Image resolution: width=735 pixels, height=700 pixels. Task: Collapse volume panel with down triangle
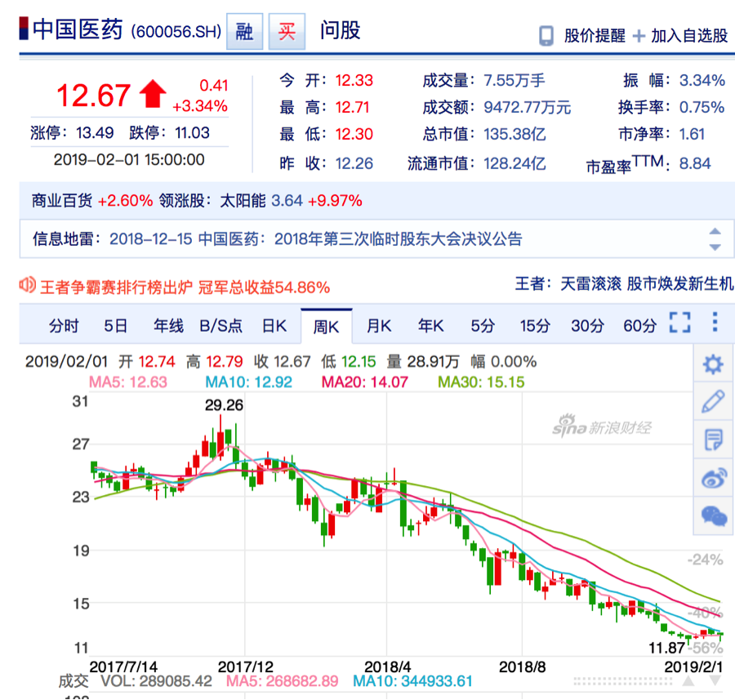pos(715,681)
